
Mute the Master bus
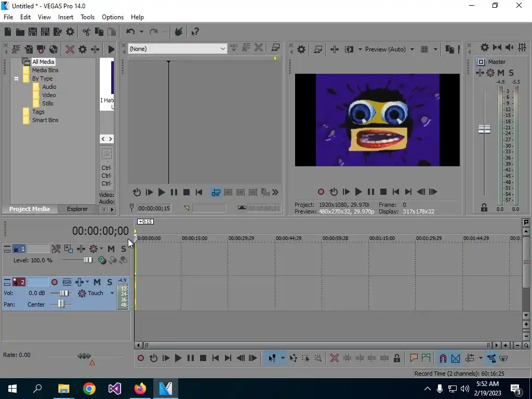click(501, 73)
